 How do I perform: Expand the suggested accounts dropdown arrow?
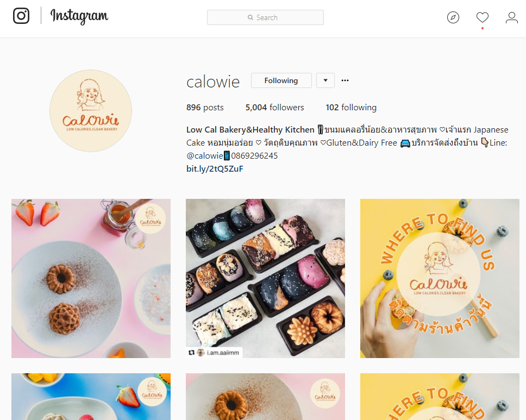click(325, 80)
